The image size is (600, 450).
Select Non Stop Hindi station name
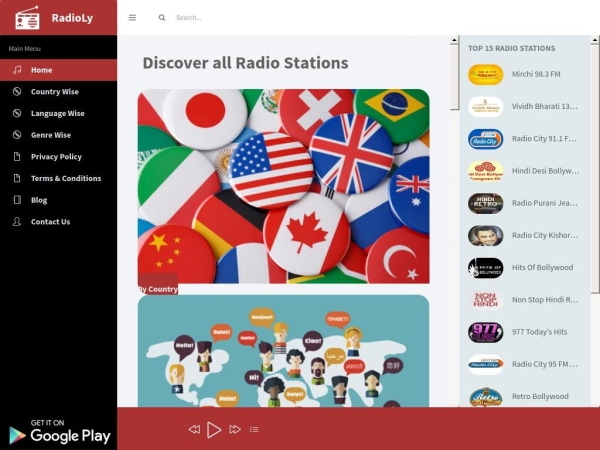click(x=545, y=300)
